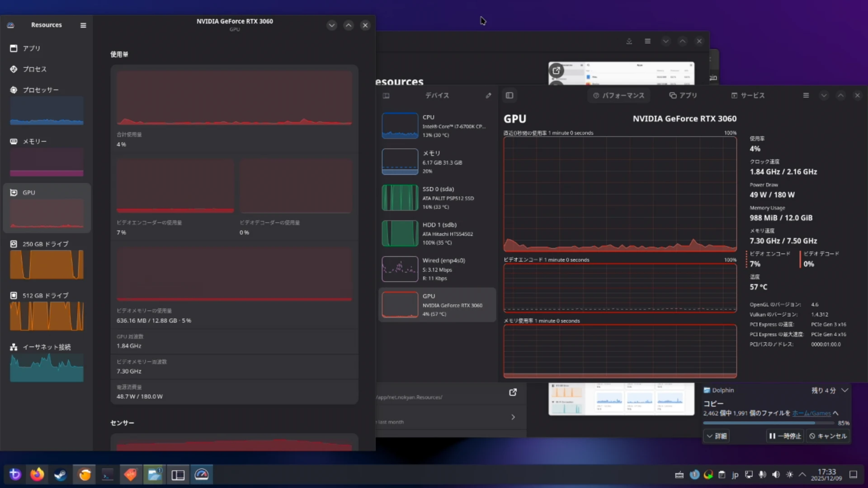Toggle the panel icon left of デバイス
This screenshot has width=868, height=488.
pos(386,96)
